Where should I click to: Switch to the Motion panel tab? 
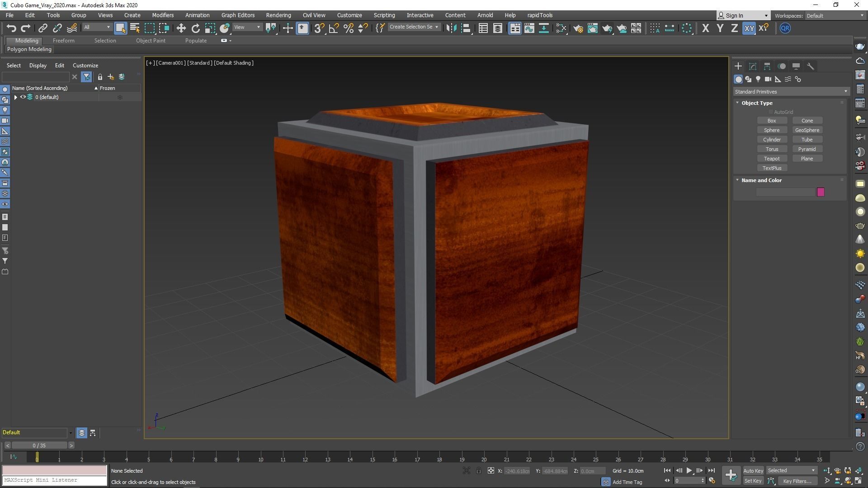(782, 66)
